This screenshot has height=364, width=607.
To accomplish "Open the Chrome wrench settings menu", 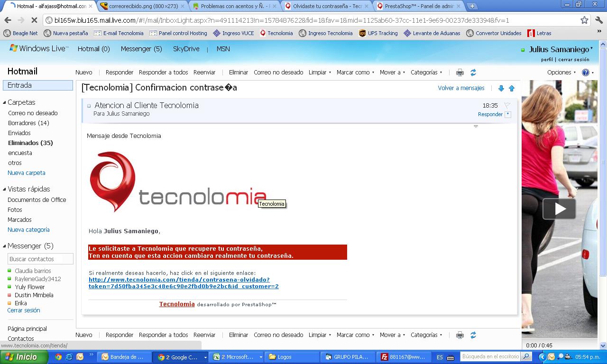I will point(598,20).
